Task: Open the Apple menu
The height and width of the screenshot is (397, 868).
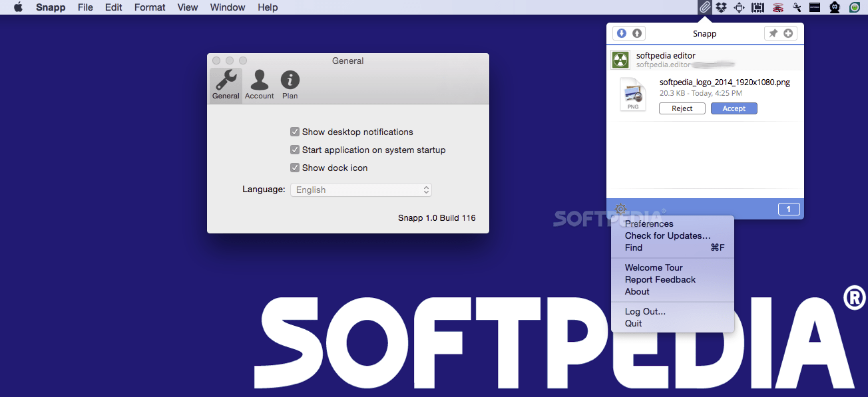Action: [x=18, y=7]
